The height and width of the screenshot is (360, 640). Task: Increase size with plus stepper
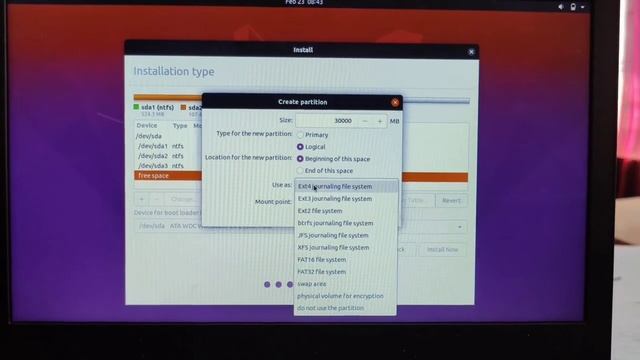[380, 121]
